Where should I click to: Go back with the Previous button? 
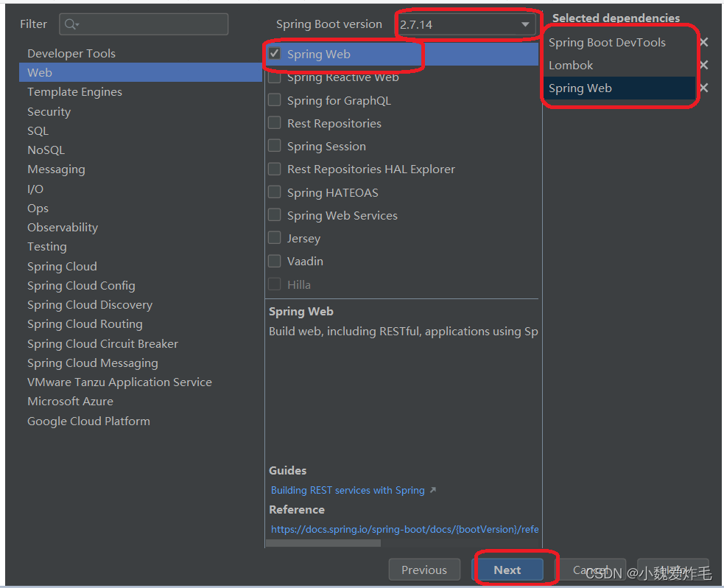[424, 570]
